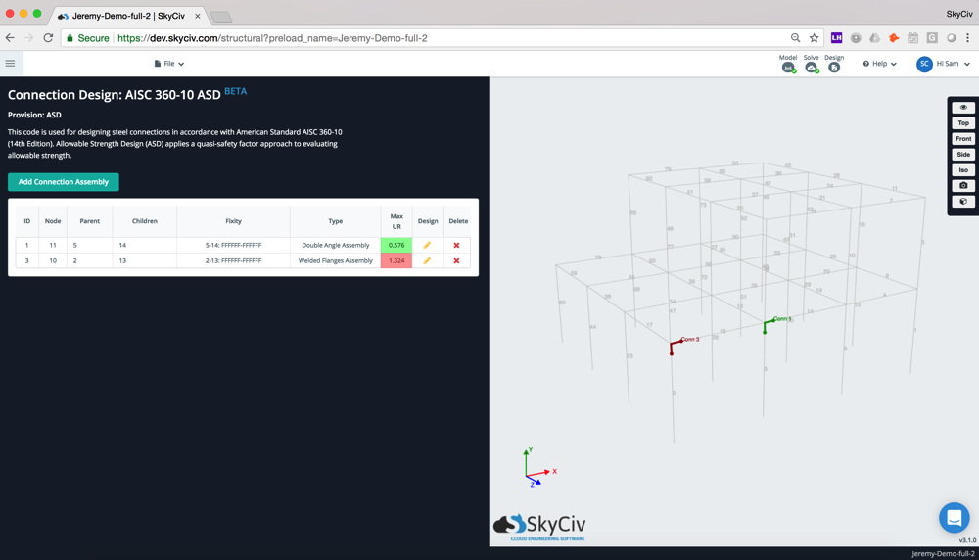Click Add Connection Assembly button
The image size is (979, 560).
pyautogui.click(x=63, y=182)
